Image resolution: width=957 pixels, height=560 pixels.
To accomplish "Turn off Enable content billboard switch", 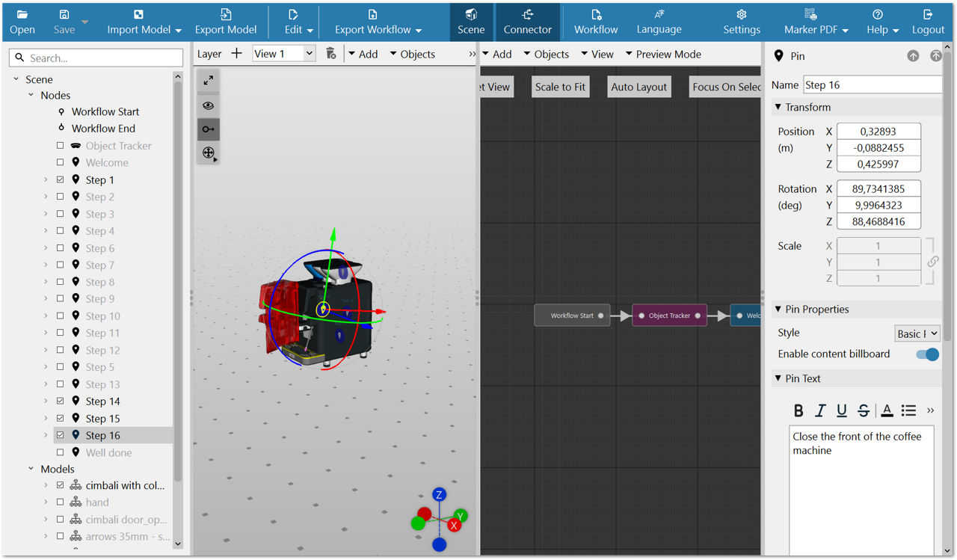I will (927, 354).
